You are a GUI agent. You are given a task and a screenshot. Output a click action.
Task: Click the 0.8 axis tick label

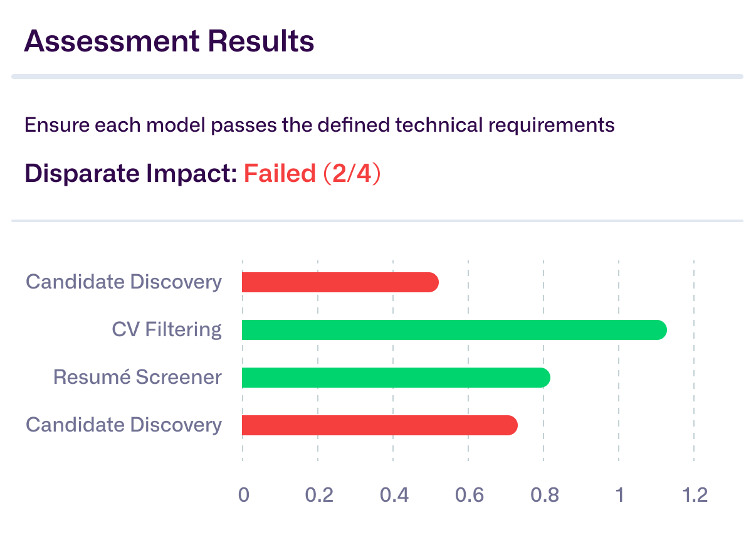544,495
